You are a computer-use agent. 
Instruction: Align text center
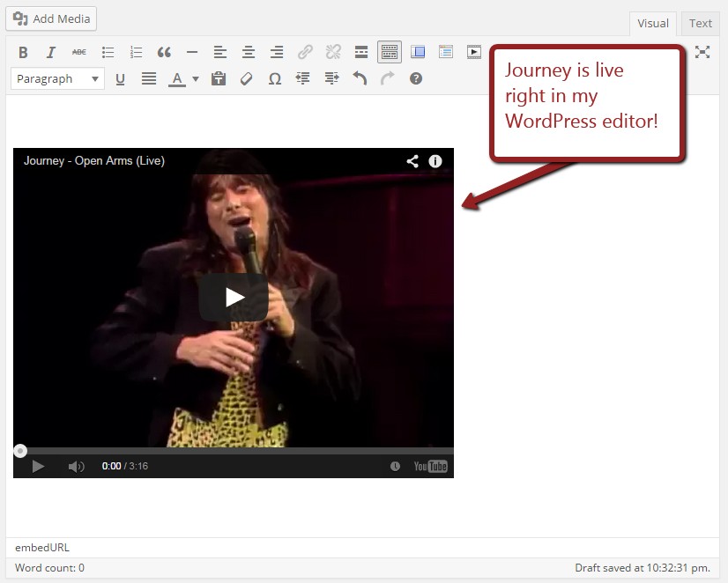coord(249,53)
